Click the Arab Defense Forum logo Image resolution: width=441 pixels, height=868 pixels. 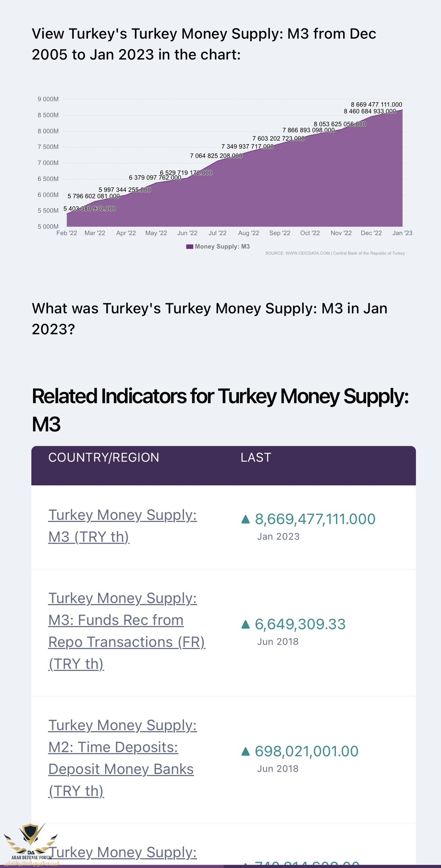point(31,843)
